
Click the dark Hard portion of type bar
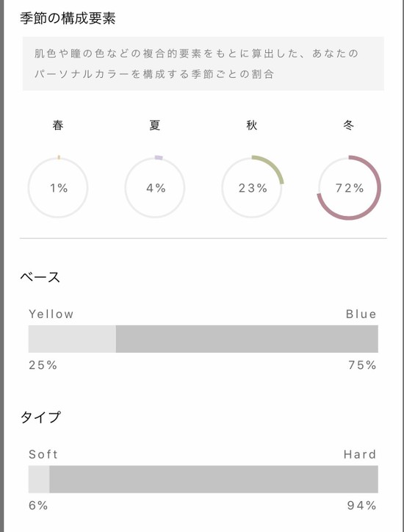pyautogui.click(x=214, y=479)
